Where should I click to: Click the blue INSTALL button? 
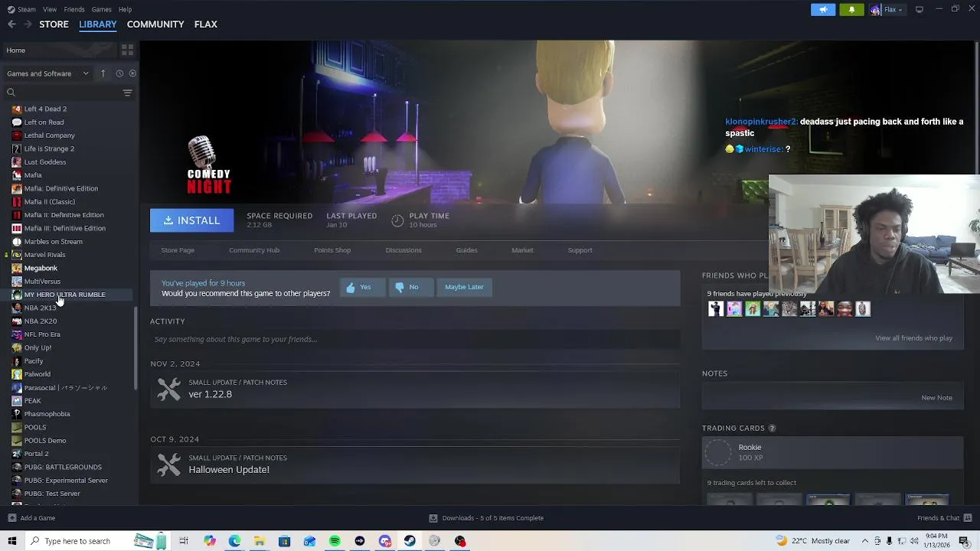point(191,220)
